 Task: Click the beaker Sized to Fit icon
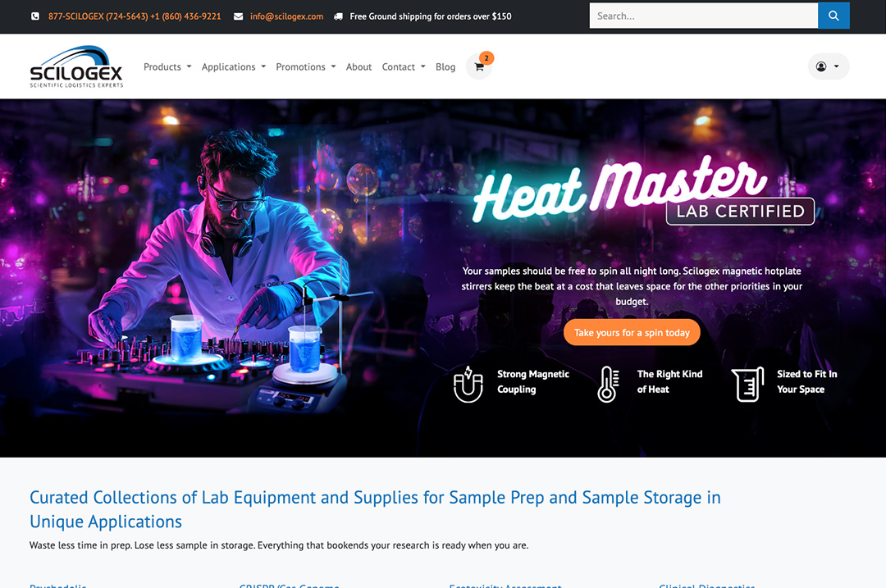(747, 384)
